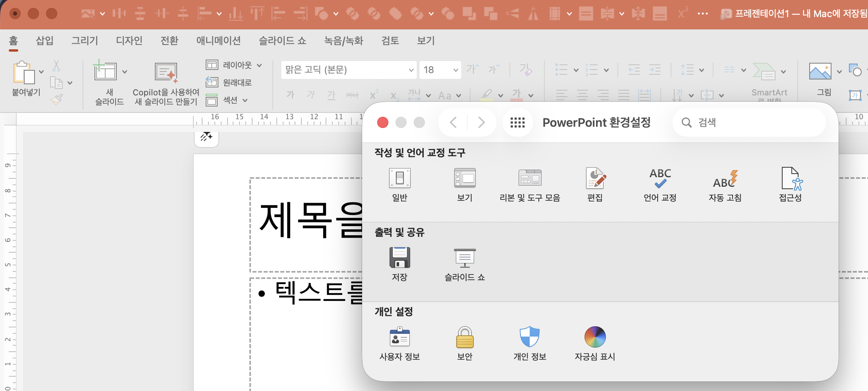The height and width of the screenshot is (391, 868).
Task: Go back in the preferences window
Action: pyautogui.click(x=453, y=122)
